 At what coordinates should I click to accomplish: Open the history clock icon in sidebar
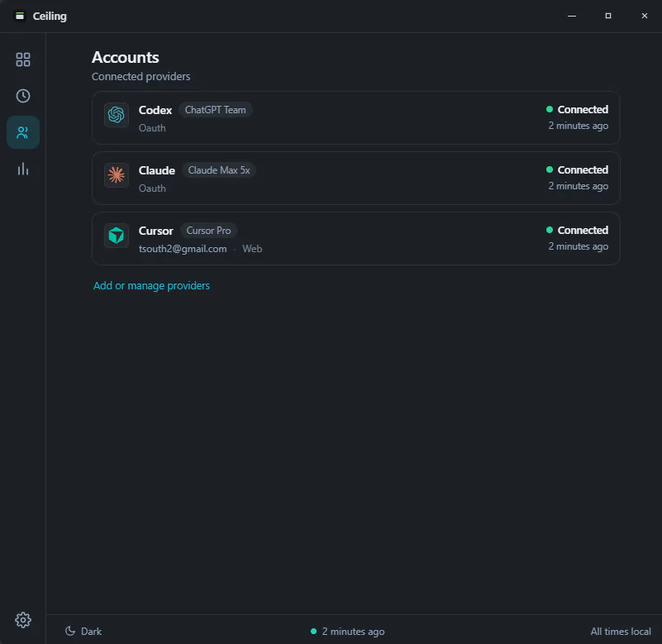[x=23, y=96]
